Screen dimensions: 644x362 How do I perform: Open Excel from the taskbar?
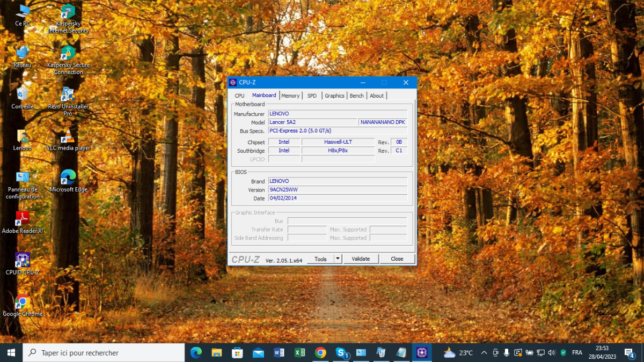(x=299, y=352)
